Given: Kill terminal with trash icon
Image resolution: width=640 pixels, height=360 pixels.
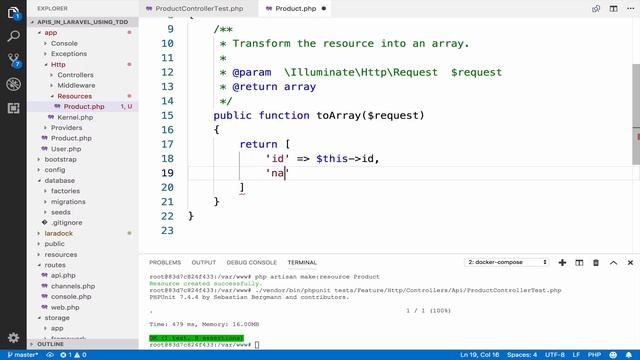Looking at the screenshot, I should 596,262.
